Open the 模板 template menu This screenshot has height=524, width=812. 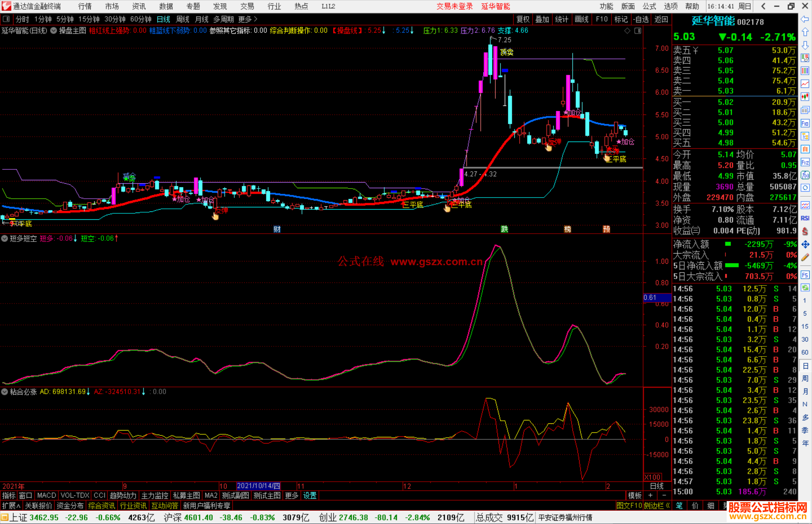click(x=635, y=495)
